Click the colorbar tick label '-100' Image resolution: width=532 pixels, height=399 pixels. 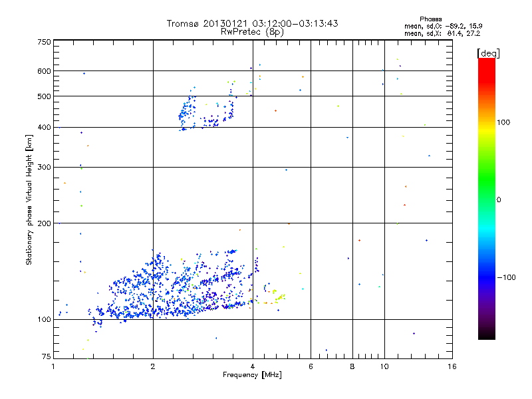click(506, 277)
